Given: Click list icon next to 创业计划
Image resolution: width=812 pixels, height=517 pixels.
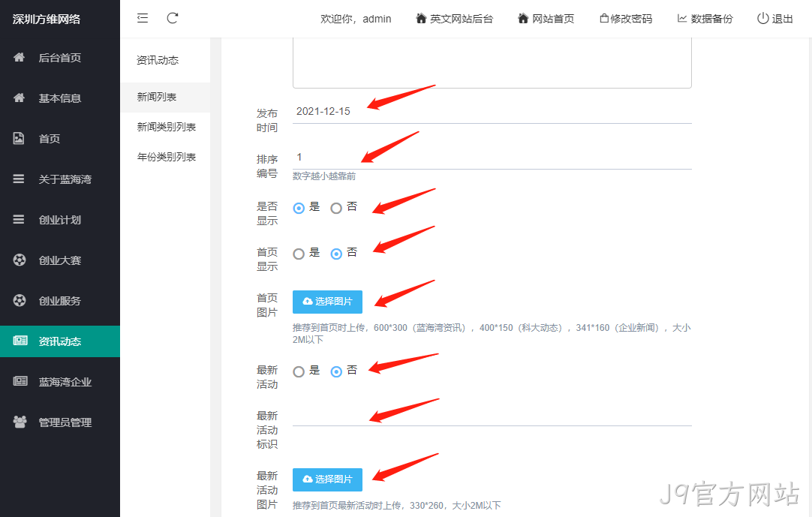Looking at the screenshot, I should point(19,220).
